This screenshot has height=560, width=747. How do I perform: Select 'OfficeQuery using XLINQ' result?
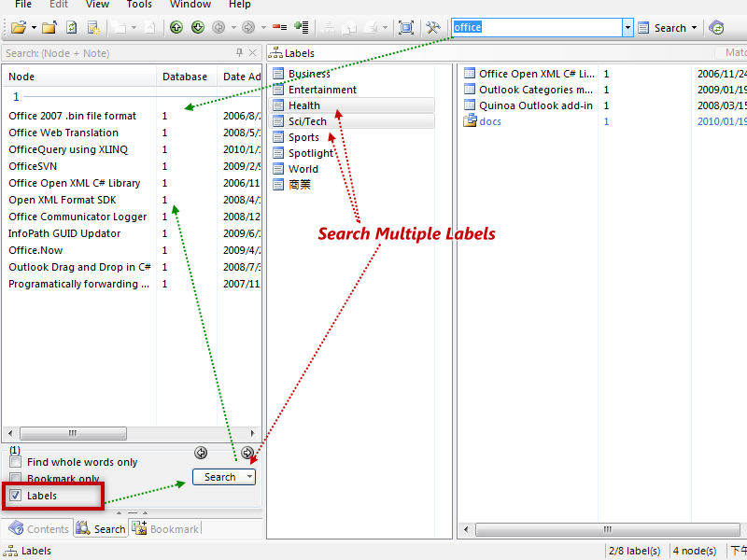[68, 149]
